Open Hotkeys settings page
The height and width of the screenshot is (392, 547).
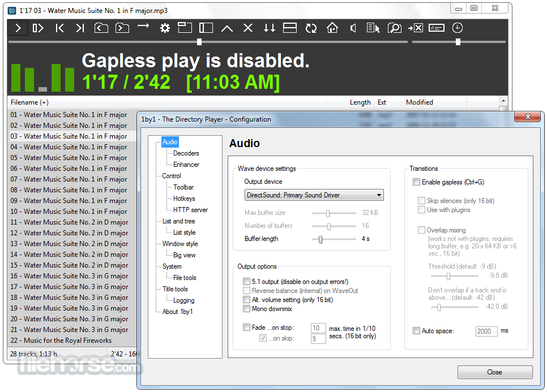tap(184, 199)
